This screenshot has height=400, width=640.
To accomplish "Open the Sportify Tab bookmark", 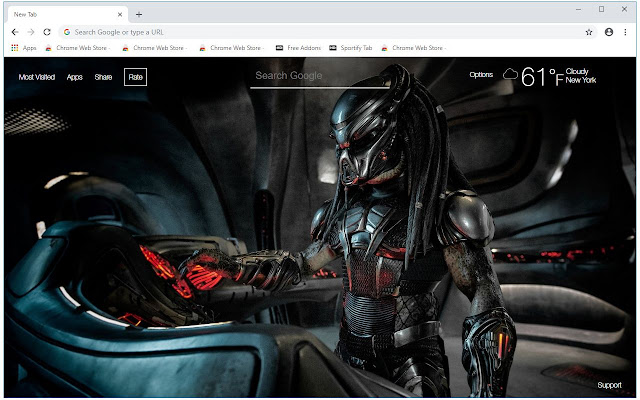I will click(351, 48).
